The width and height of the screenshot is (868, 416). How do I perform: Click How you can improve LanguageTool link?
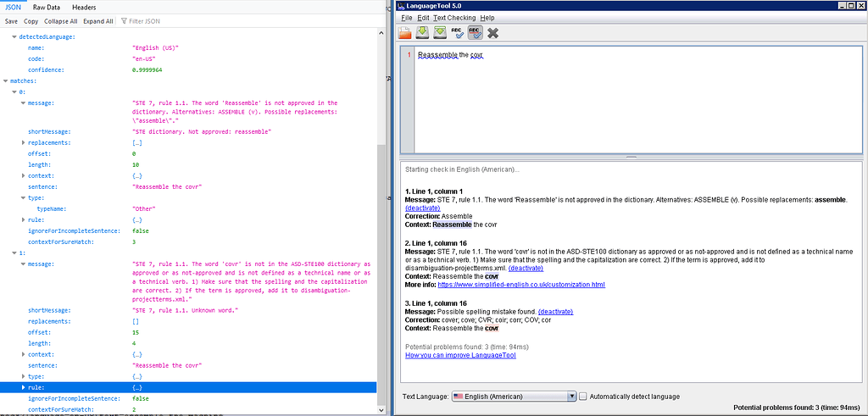tap(460, 355)
